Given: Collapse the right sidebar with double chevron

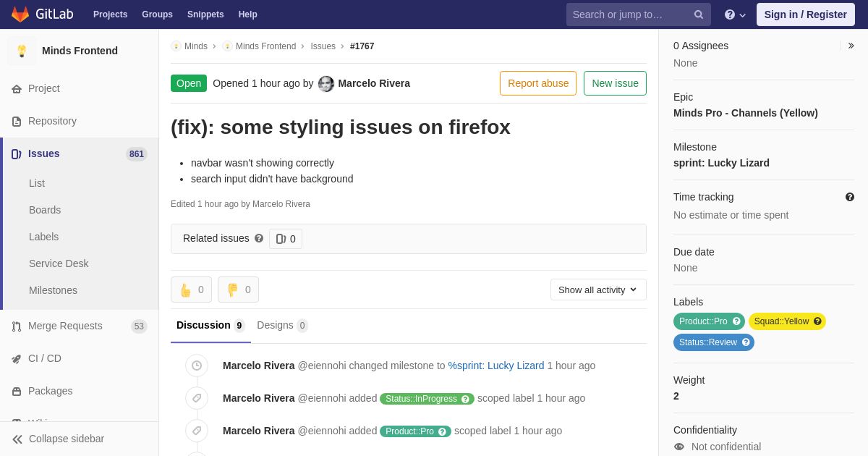Looking at the screenshot, I should point(851,46).
